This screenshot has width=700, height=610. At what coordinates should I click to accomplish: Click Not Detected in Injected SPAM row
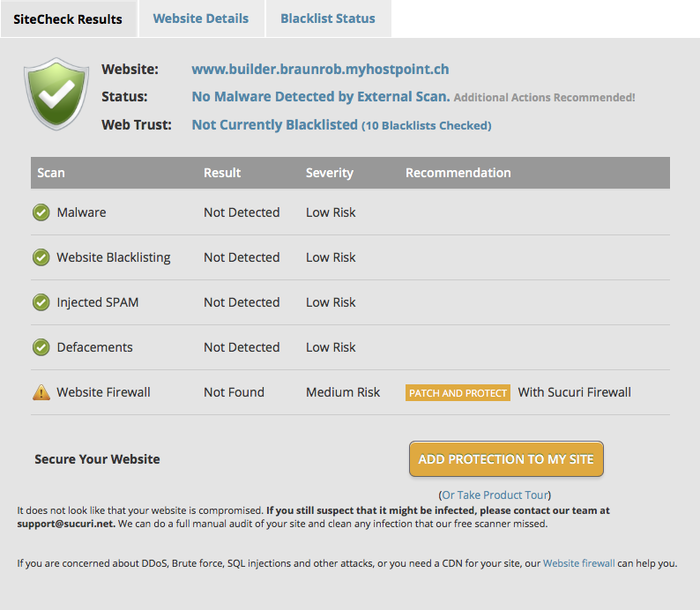(242, 302)
